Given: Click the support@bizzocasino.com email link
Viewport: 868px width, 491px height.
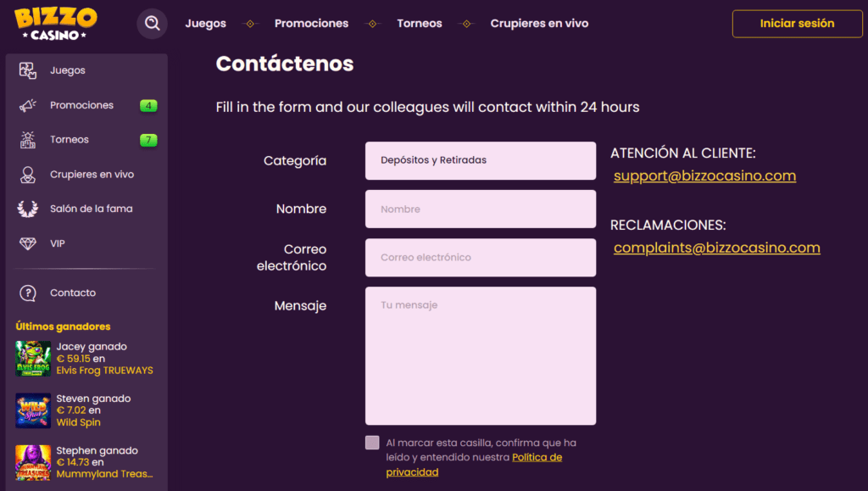Looking at the screenshot, I should 704,176.
